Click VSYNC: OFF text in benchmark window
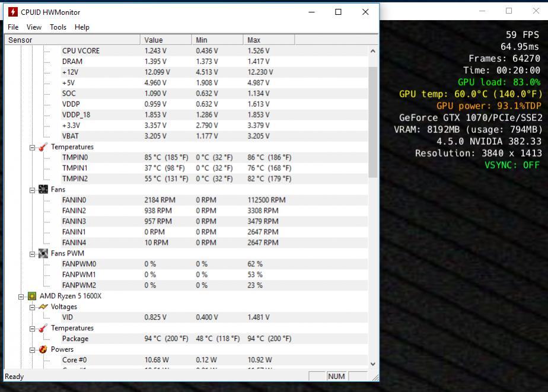Image resolution: width=548 pixels, height=392 pixels. [x=512, y=165]
